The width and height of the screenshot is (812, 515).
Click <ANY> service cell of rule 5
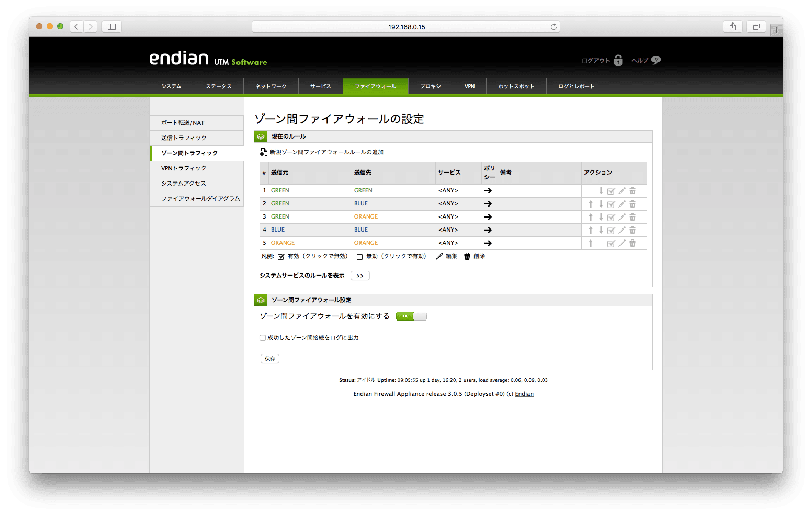(x=448, y=243)
